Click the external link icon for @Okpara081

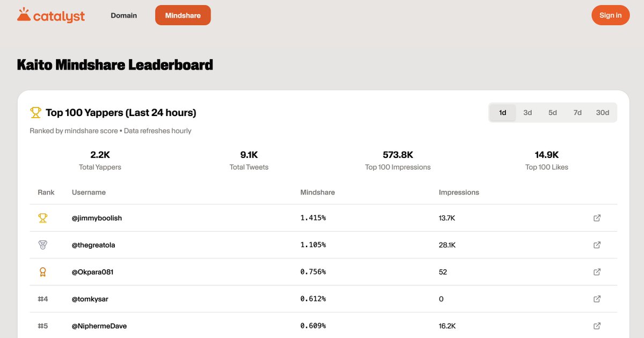(597, 271)
